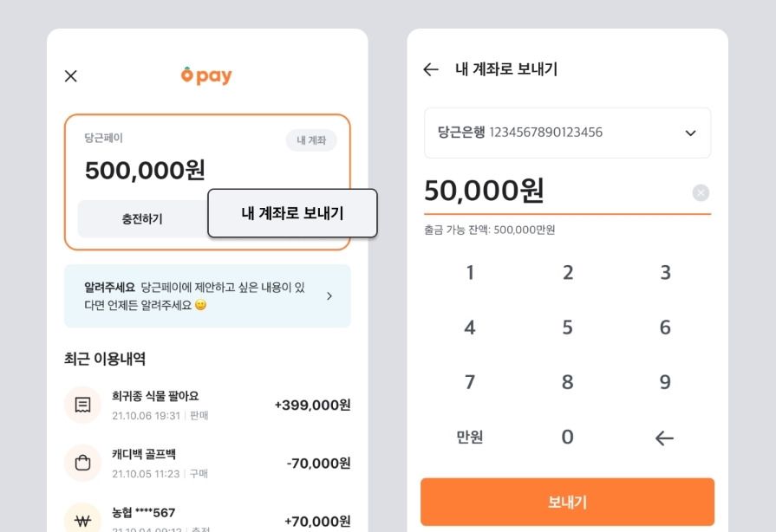Tap the won currency icon for 농협
Viewport: 776px width, 532px height.
tap(83, 520)
